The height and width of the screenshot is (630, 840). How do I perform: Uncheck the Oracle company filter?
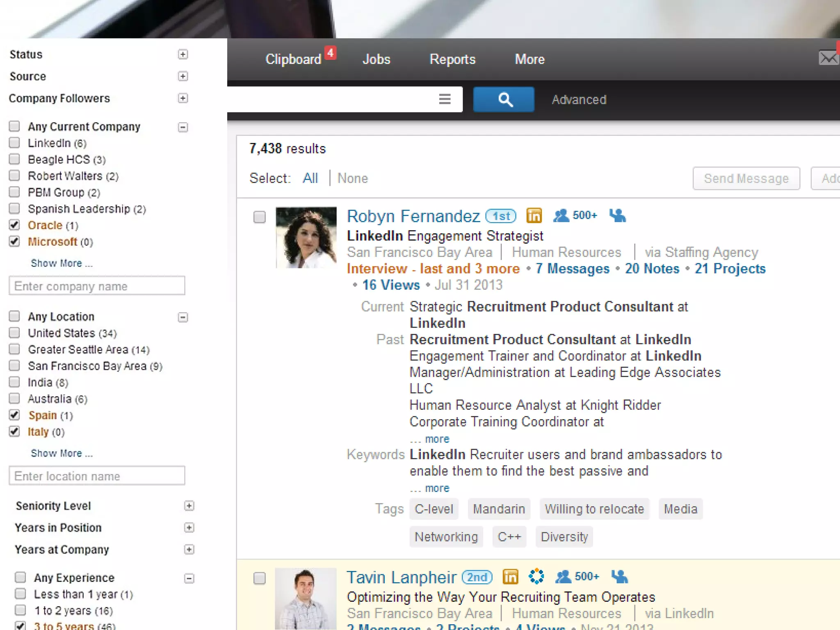[x=14, y=225]
